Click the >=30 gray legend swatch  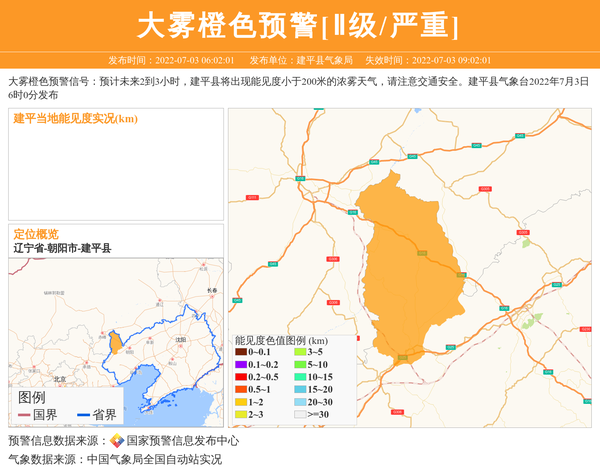point(300,414)
